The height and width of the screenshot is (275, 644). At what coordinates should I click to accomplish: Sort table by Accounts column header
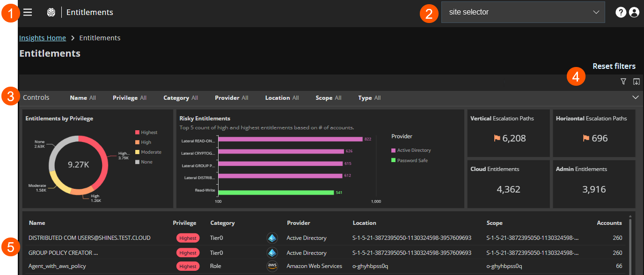(609, 223)
